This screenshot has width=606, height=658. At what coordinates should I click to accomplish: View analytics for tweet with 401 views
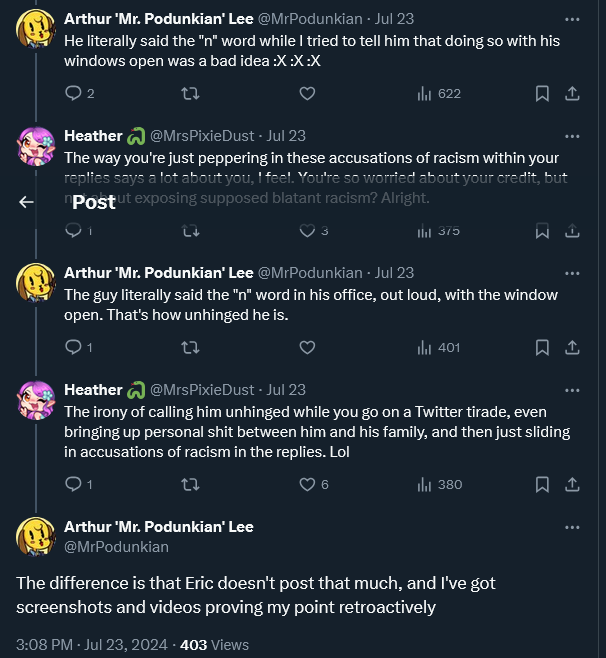click(439, 347)
